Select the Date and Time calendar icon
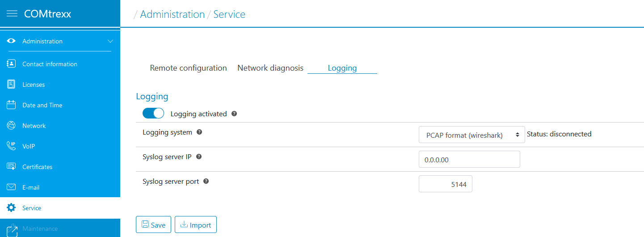 (12, 105)
